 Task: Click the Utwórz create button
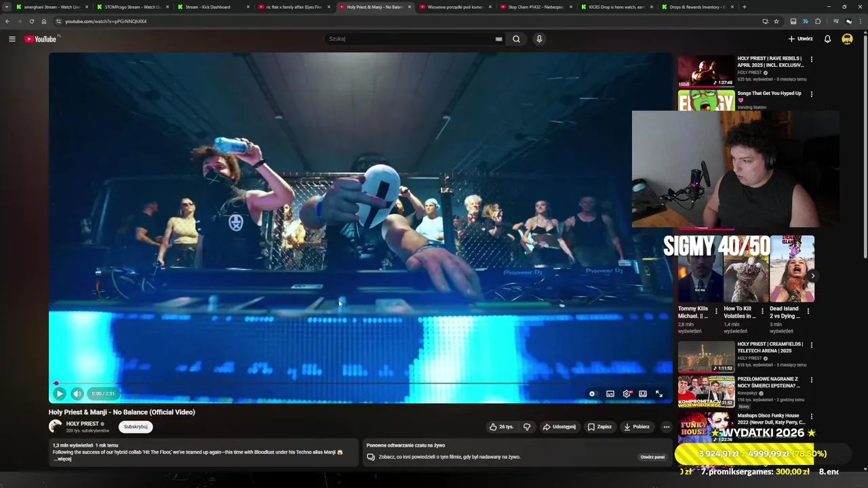pyautogui.click(x=800, y=39)
